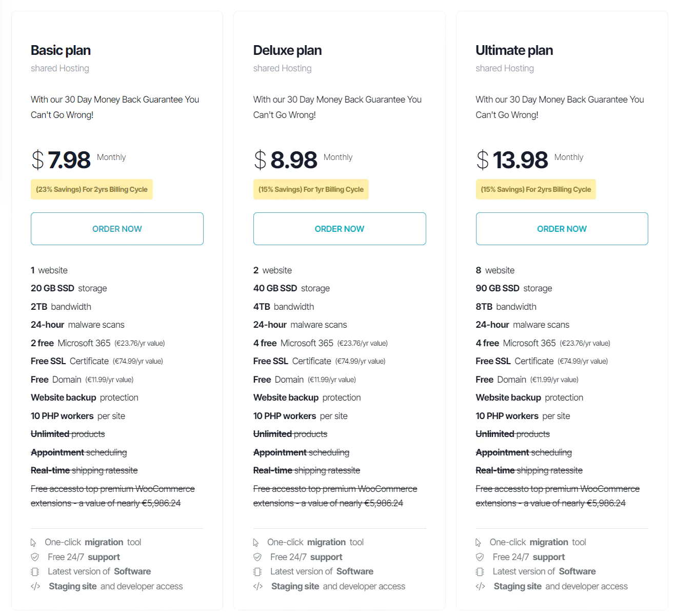This screenshot has height=616, width=676.
Task: Click the support shield icon in Ultimate plan
Action: [x=480, y=557]
